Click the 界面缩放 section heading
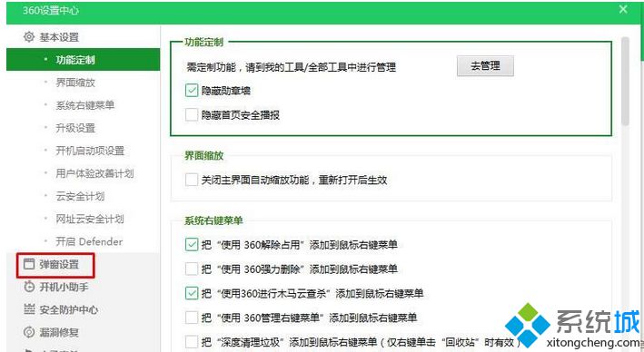The height and width of the screenshot is (352, 644). click(204, 155)
